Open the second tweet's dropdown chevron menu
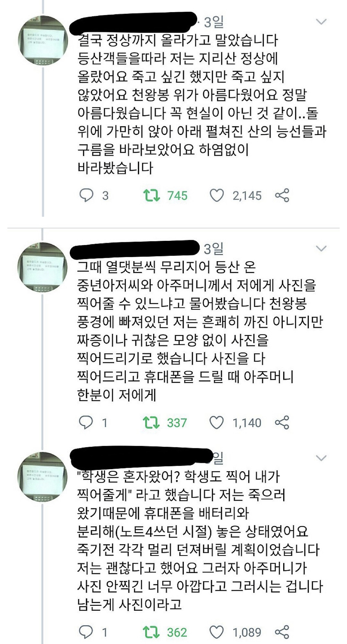 pos(322,248)
